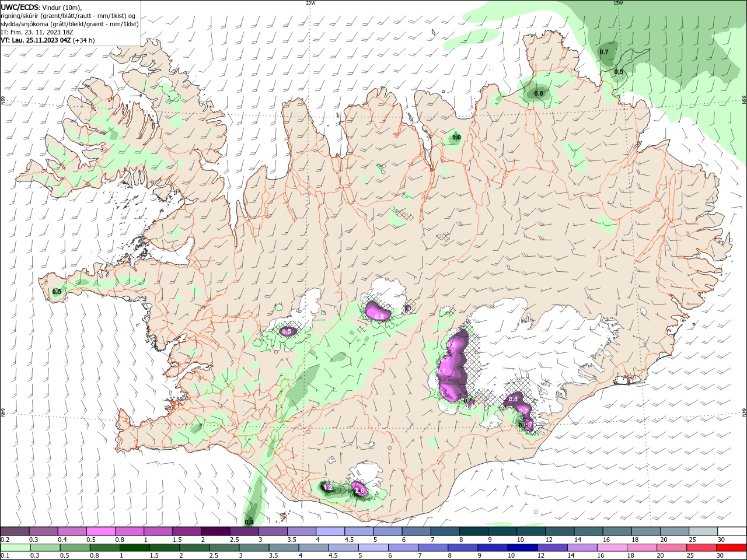This screenshot has height=560, width=747.
Task: Click the '0.1' label in lower legend row
Action: point(5,556)
